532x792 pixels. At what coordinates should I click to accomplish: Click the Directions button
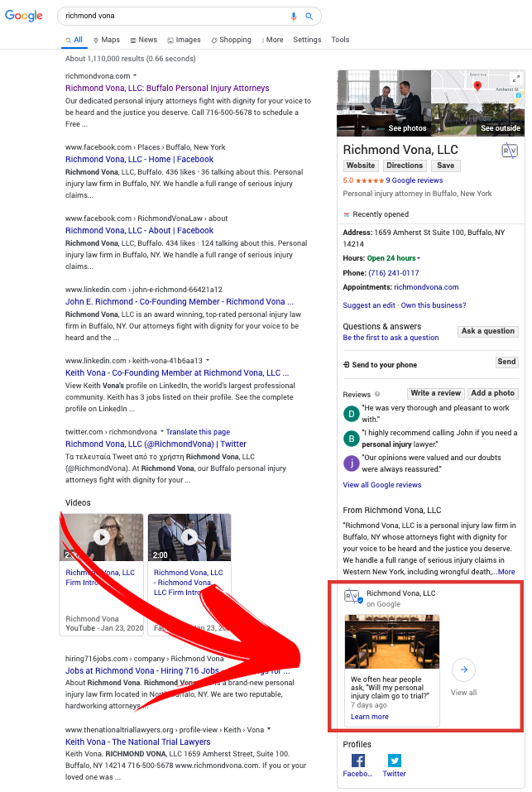point(405,166)
